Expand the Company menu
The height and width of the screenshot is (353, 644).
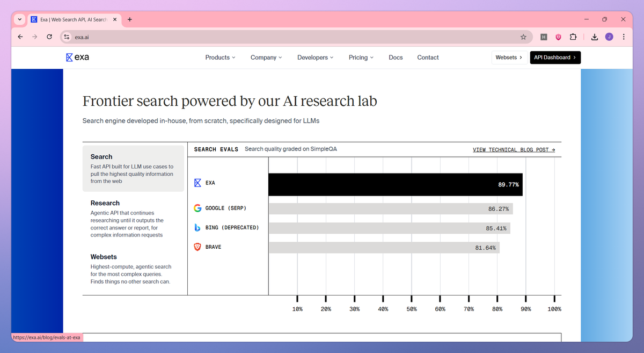click(x=266, y=57)
